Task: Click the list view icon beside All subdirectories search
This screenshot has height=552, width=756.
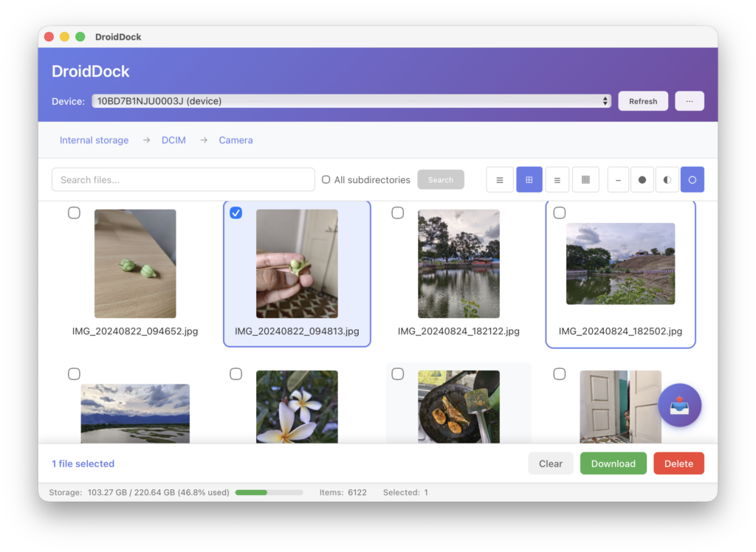Action: (500, 179)
